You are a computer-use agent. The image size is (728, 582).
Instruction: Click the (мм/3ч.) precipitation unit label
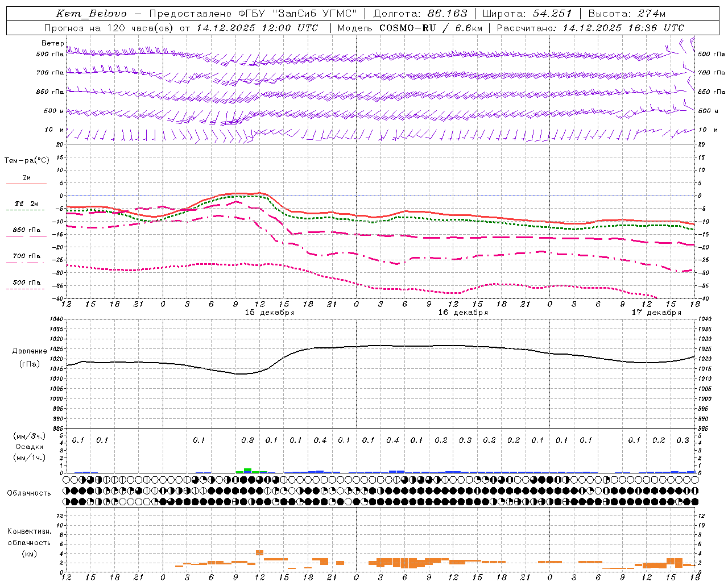pyautogui.click(x=30, y=436)
